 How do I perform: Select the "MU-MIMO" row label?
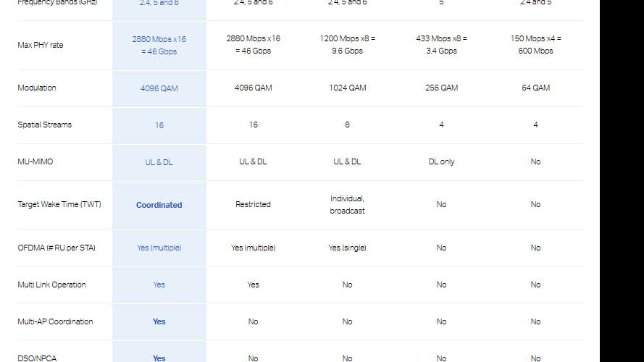[x=35, y=162]
